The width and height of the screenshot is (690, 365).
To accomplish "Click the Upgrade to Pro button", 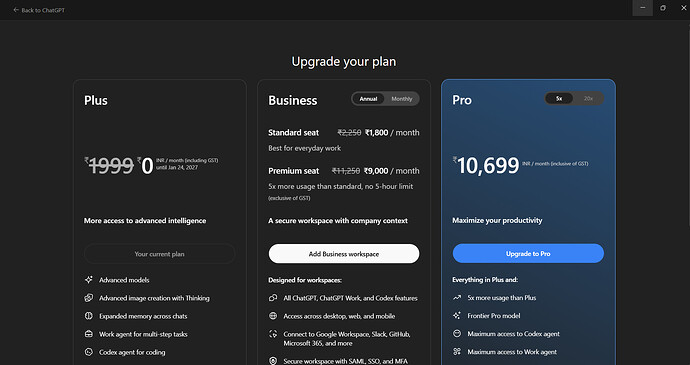I will pyautogui.click(x=528, y=254).
